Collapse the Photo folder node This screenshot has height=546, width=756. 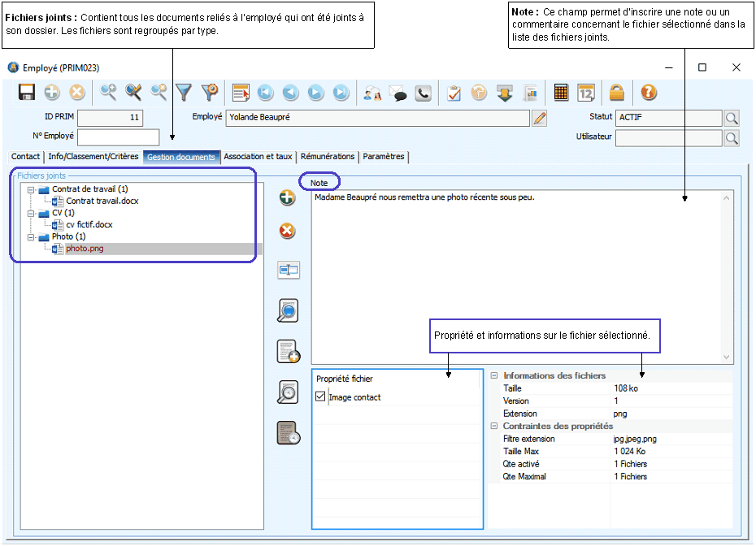[31, 236]
